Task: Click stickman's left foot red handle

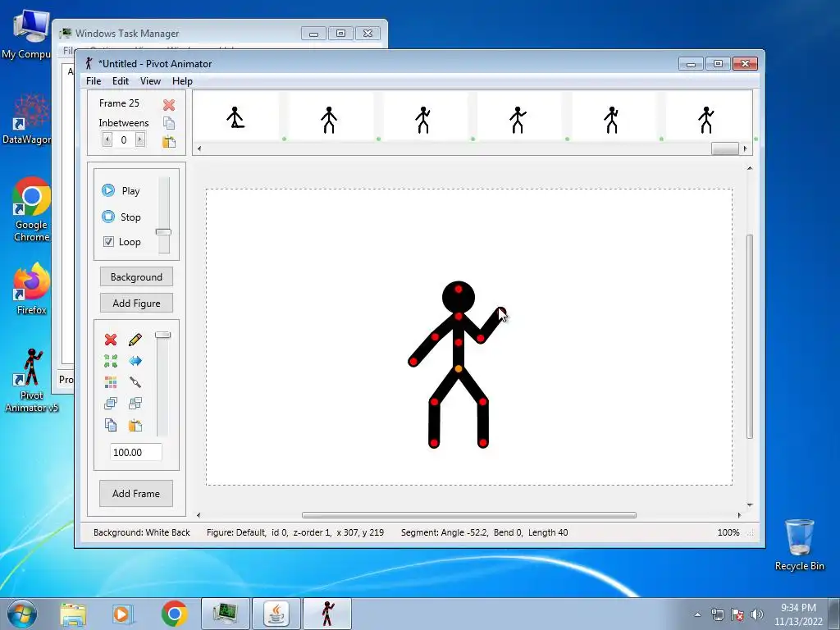Action: point(434,443)
